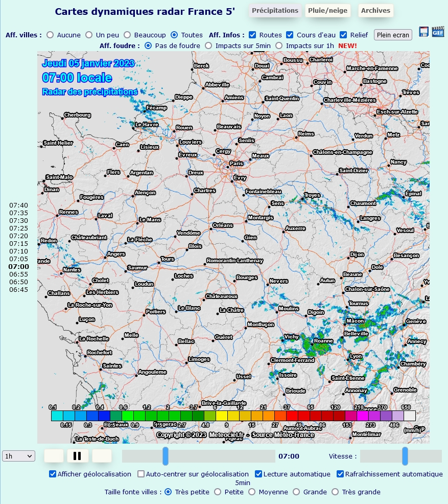Click the Vitesse speed slider handle

405,456
